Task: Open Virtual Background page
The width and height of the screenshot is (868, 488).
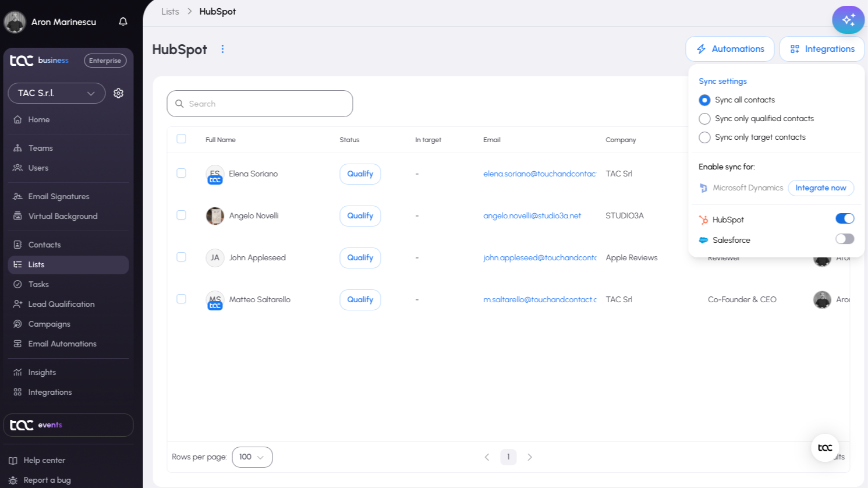Action: coord(68,216)
